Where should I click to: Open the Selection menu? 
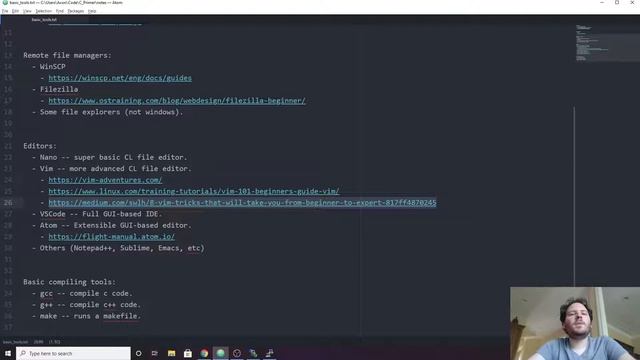[43, 11]
